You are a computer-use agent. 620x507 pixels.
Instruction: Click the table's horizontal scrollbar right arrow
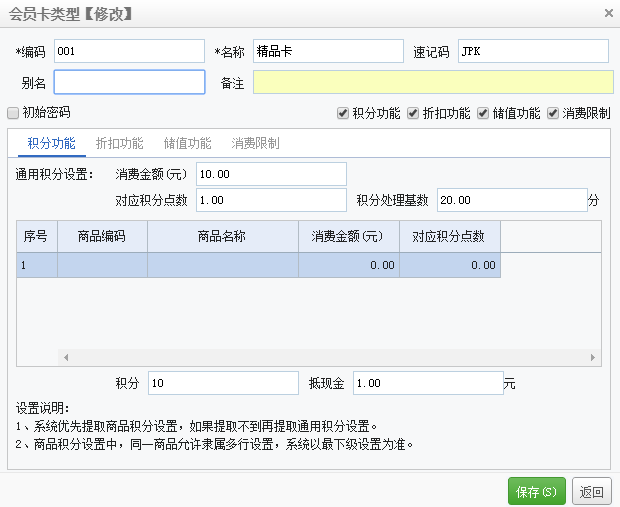tap(595, 357)
